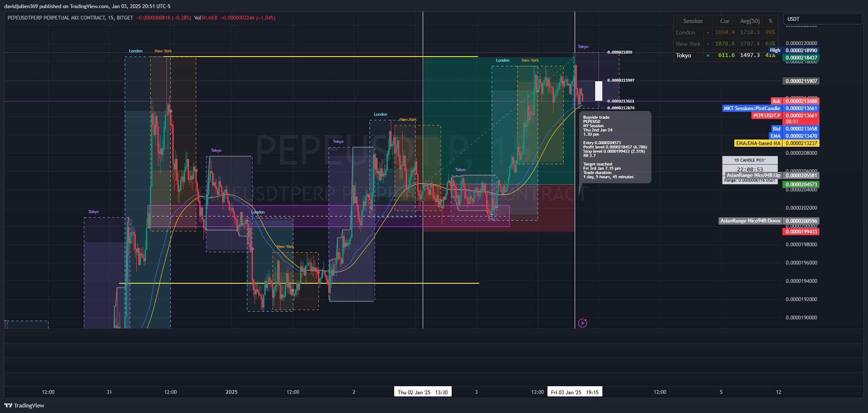Click the PEPEUSDT.P last price label
The width and height of the screenshot is (868, 413).
[x=785, y=116]
